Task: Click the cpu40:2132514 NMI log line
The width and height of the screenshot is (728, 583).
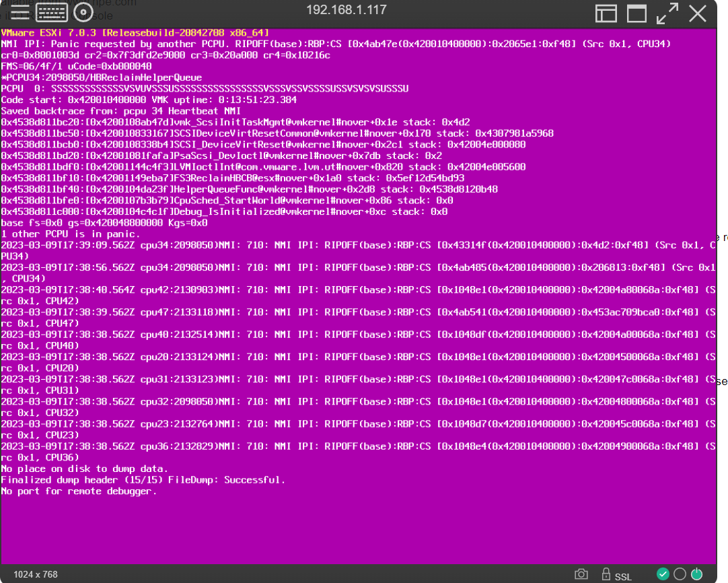Action: pyautogui.click(x=359, y=339)
